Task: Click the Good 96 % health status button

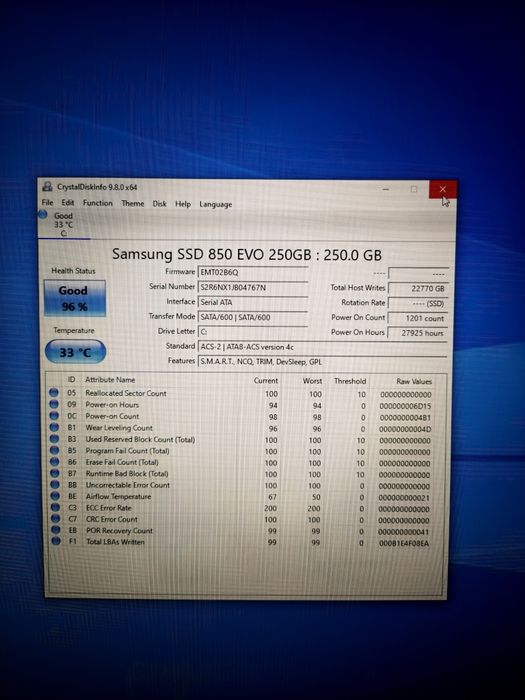Action: click(x=75, y=298)
